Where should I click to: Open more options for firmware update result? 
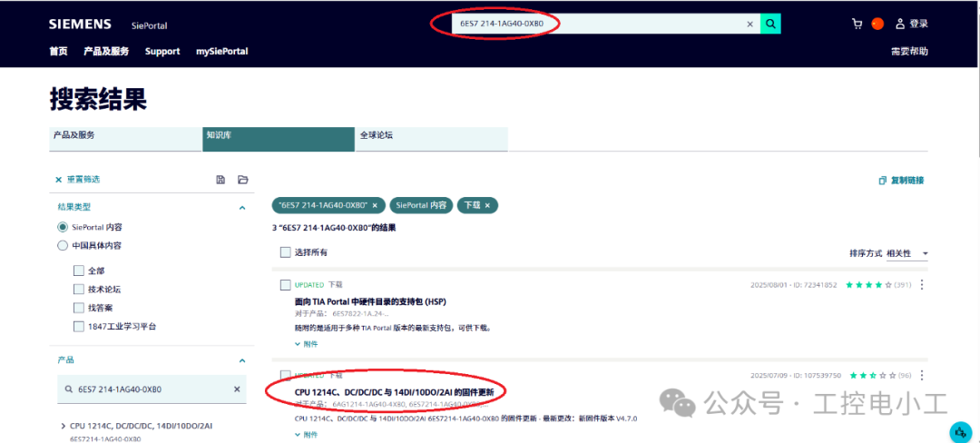921,375
